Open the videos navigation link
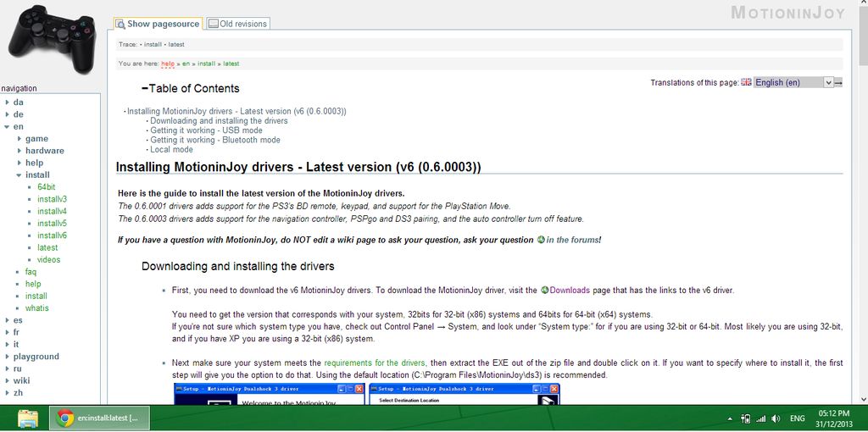The width and height of the screenshot is (868, 432). [48, 260]
